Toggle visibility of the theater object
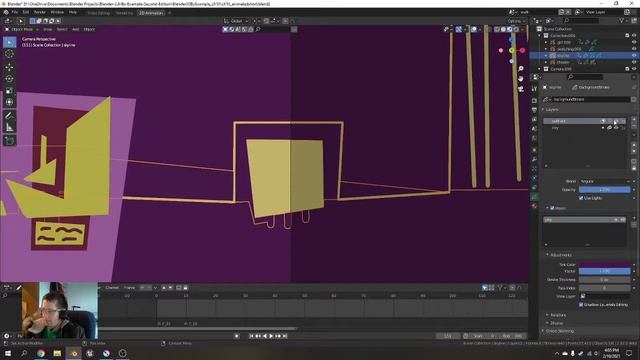 pyautogui.click(x=634, y=62)
